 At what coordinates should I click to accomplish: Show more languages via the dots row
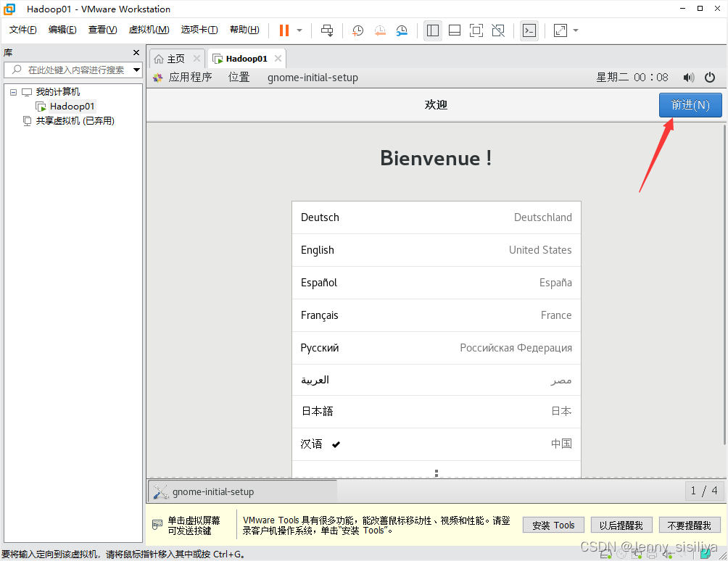pyautogui.click(x=437, y=470)
